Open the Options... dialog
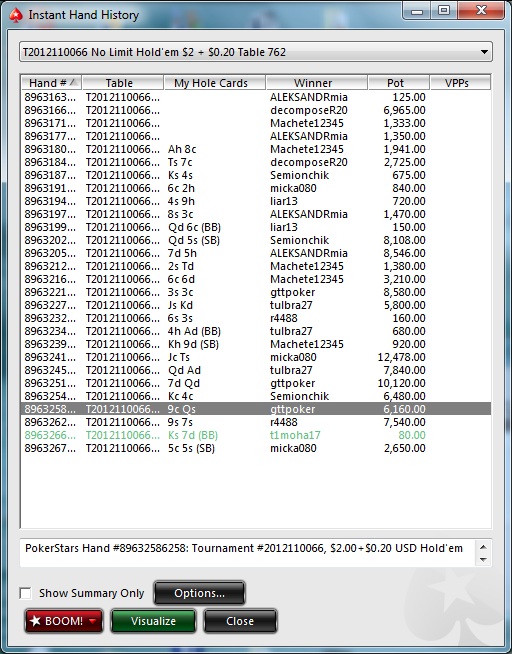 coord(199,593)
